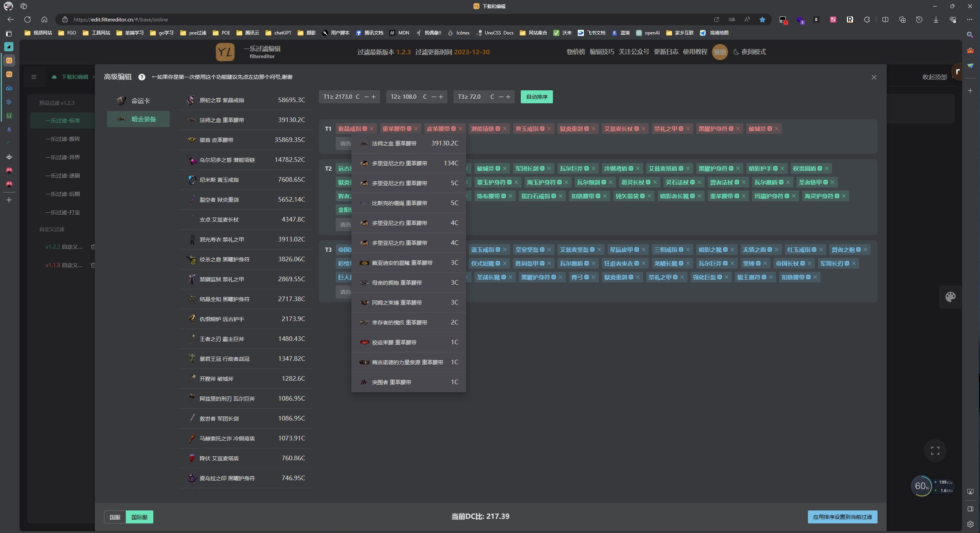Select the 命运卡 category tab
This screenshot has width=980, height=533.
[x=138, y=101]
